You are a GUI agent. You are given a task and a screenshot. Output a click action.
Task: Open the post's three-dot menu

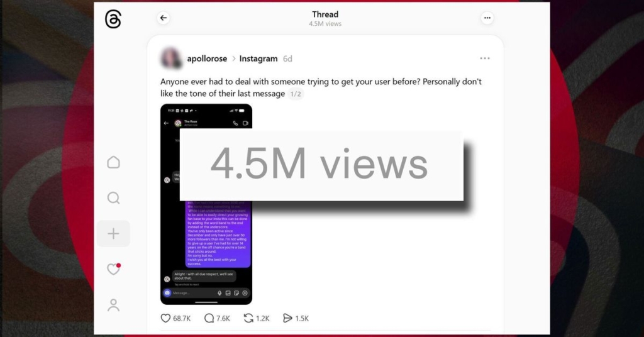pyautogui.click(x=485, y=58)
